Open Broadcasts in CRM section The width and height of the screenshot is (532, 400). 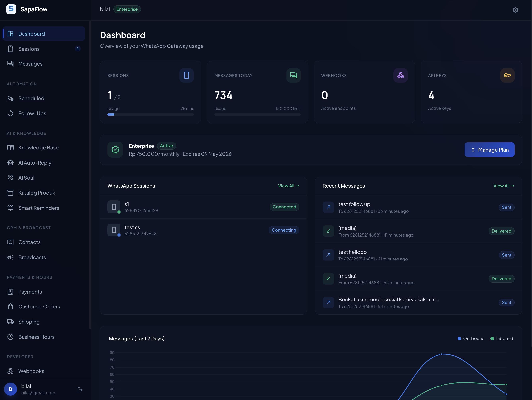32,257
